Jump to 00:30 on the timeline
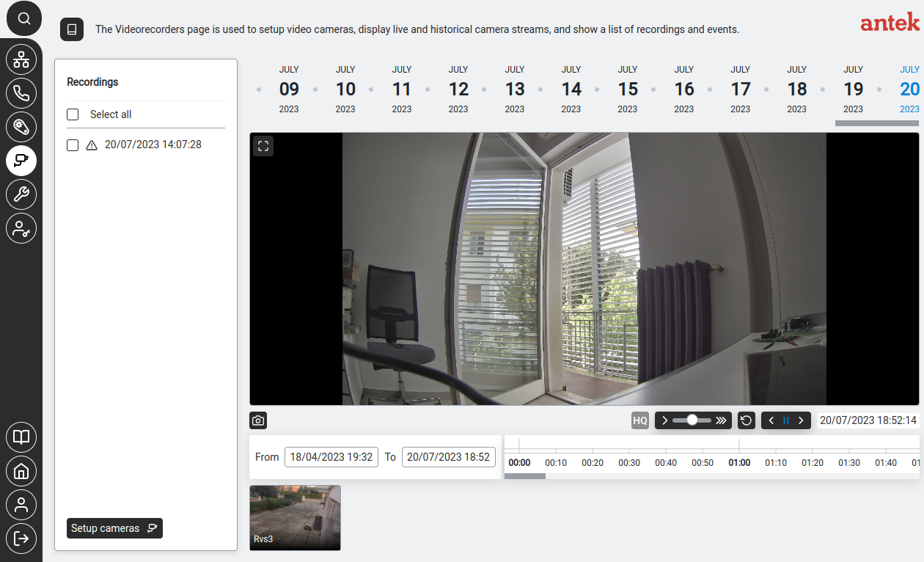Screen dimensions: 924x562 629,462
